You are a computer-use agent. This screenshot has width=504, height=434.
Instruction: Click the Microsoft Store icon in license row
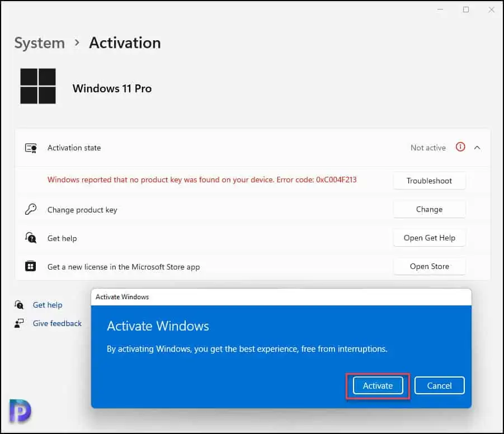(31, 267)
